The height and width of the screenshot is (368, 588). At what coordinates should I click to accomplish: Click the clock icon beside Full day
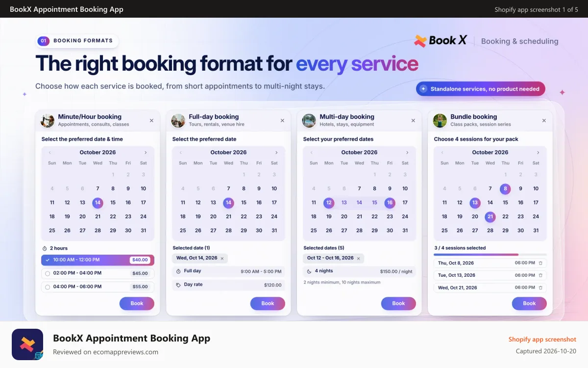pyautogui.click(x=178, y=271)
